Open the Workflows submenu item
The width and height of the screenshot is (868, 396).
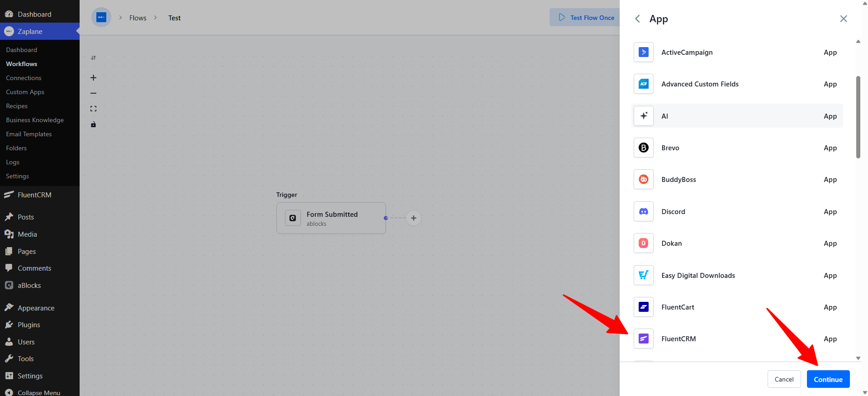[x=22, y=64]
